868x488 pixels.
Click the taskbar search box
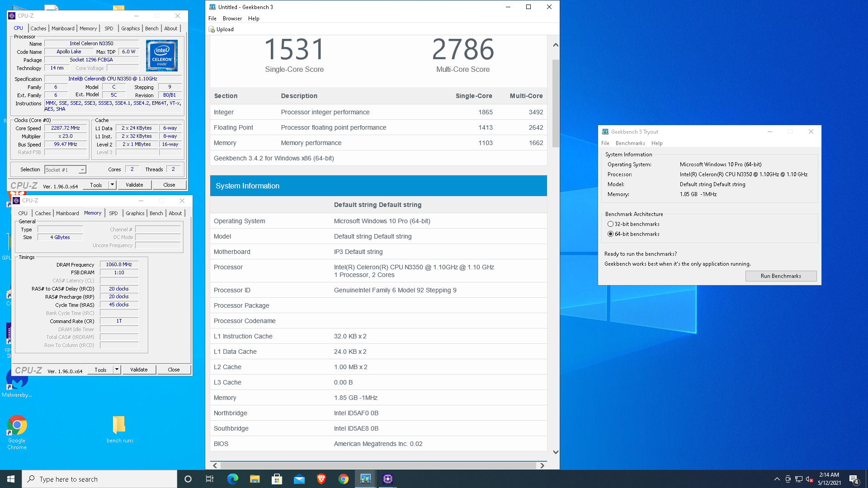tap(99, 479)
